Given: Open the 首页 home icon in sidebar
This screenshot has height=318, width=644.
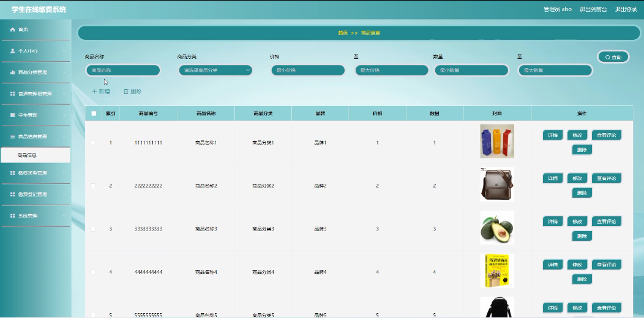Looking at the screenshot, I should [x=12, y=29].
